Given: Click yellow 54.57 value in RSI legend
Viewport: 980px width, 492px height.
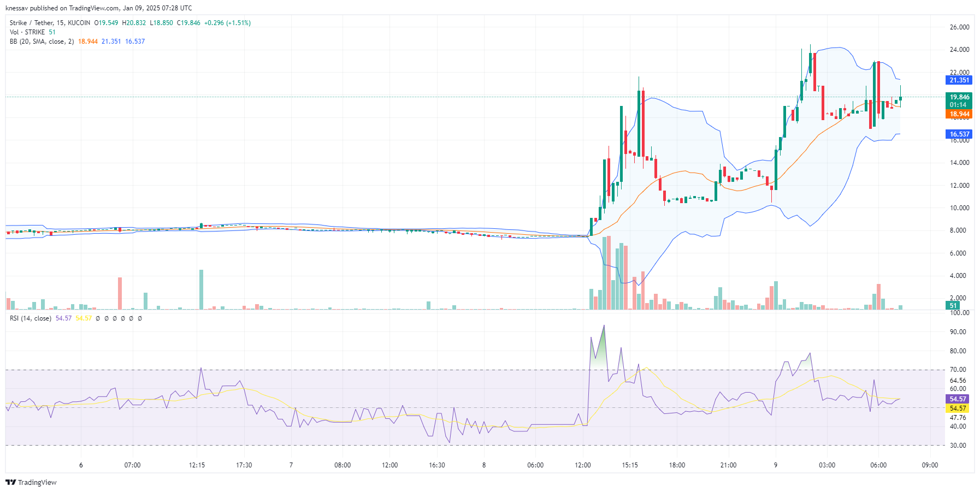Looking at the screenshot, I should pyautogui.click(x=84, y=318).
